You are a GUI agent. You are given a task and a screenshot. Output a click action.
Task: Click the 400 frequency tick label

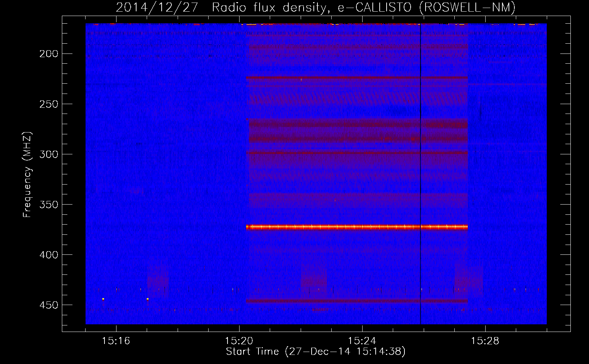pyautogui.click(x=48, y=255)
